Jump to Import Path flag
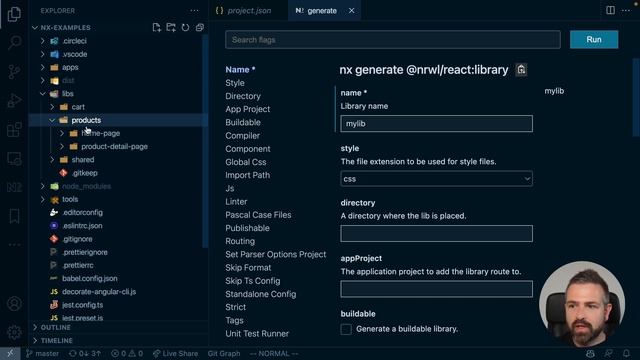Image resolution: width=640 pixels, height=360 pixels. pos(247,175)
